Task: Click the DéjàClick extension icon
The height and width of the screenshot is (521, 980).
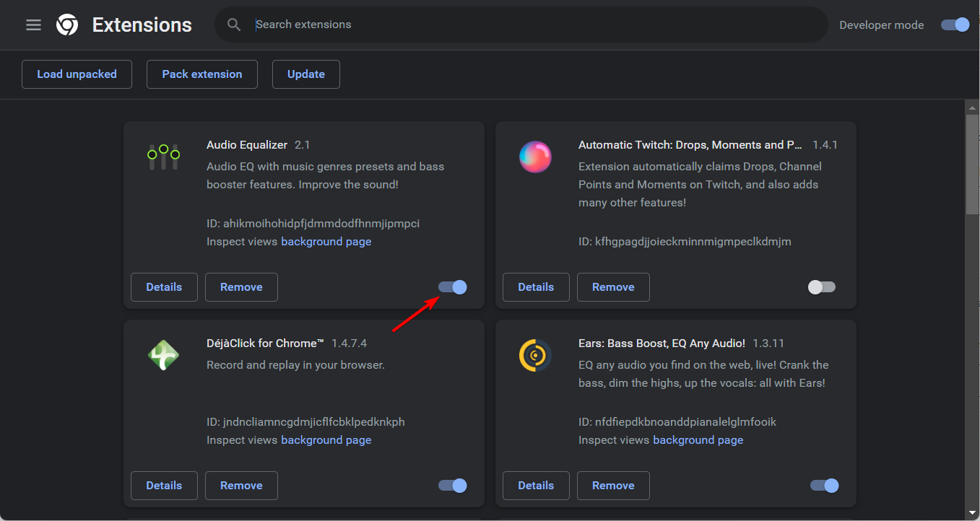Action: coord(163,355)
